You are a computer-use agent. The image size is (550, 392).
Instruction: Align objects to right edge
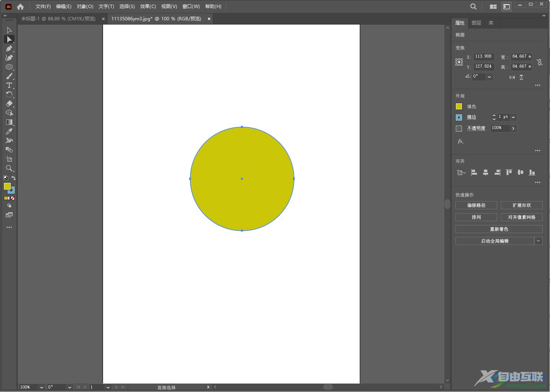pos(497,172)
